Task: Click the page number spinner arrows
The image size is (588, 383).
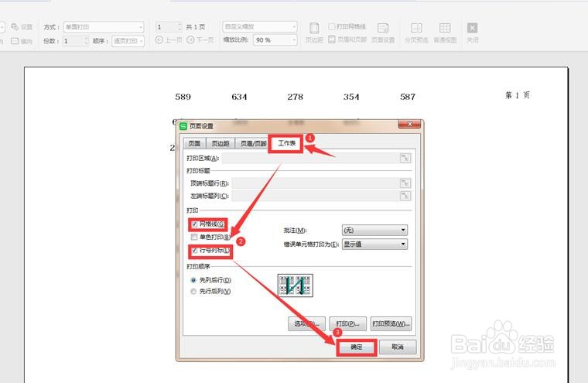Action: (179, 27)
